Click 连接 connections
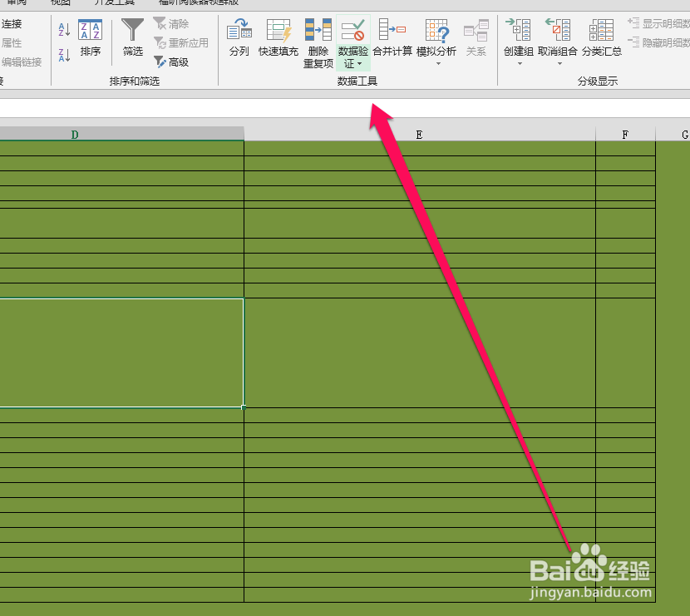 [12, 24]
